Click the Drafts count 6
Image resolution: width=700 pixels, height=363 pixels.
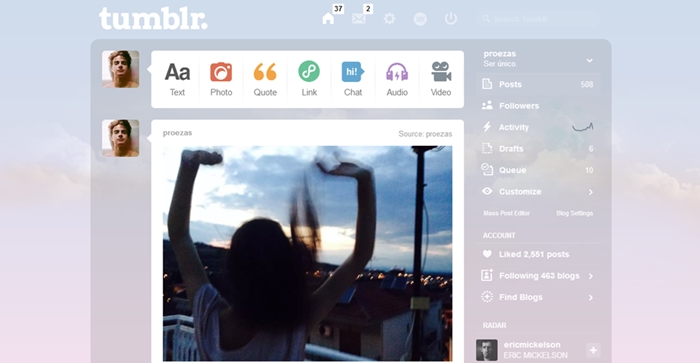tap(591, 149)
